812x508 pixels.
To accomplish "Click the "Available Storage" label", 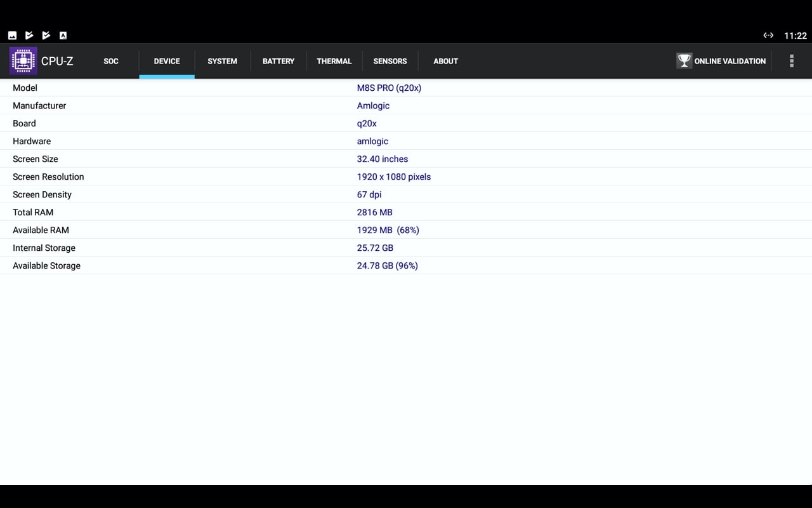I will click(x=46, y=265).
